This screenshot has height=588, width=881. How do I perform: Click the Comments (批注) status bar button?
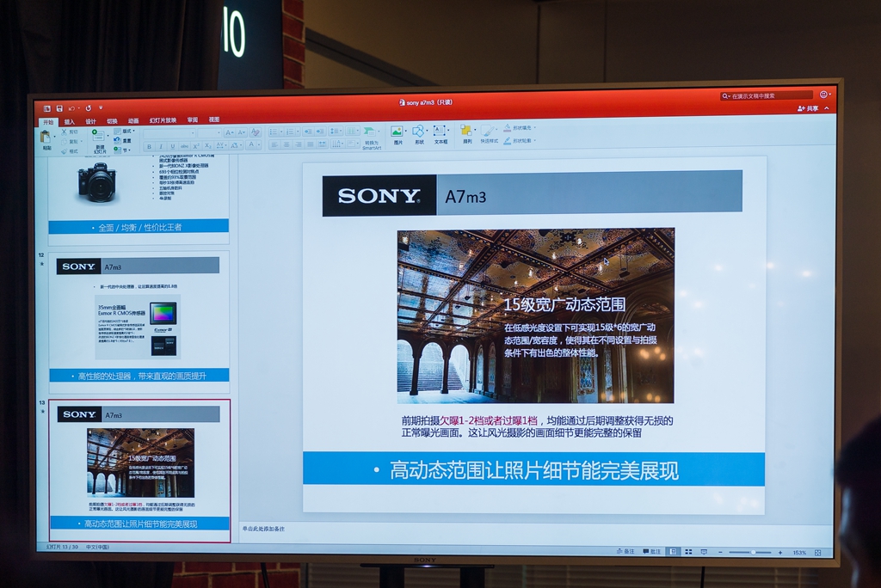click(652, 552)
